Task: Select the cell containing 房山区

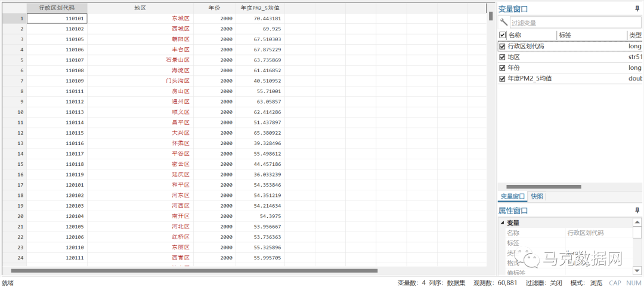Action: [x=141, y=91]
